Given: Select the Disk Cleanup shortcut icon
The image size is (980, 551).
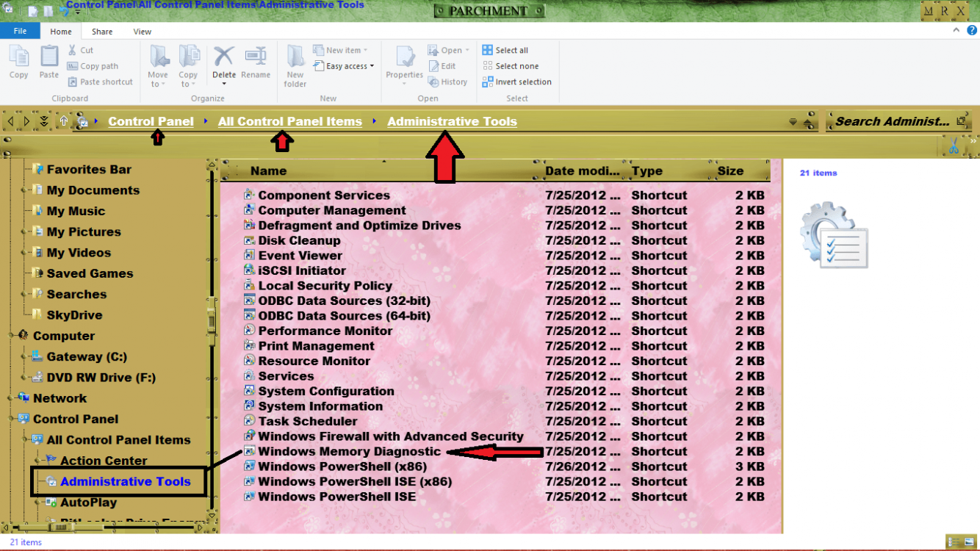Looking at the screenshot, I should (x=249, y=240).
